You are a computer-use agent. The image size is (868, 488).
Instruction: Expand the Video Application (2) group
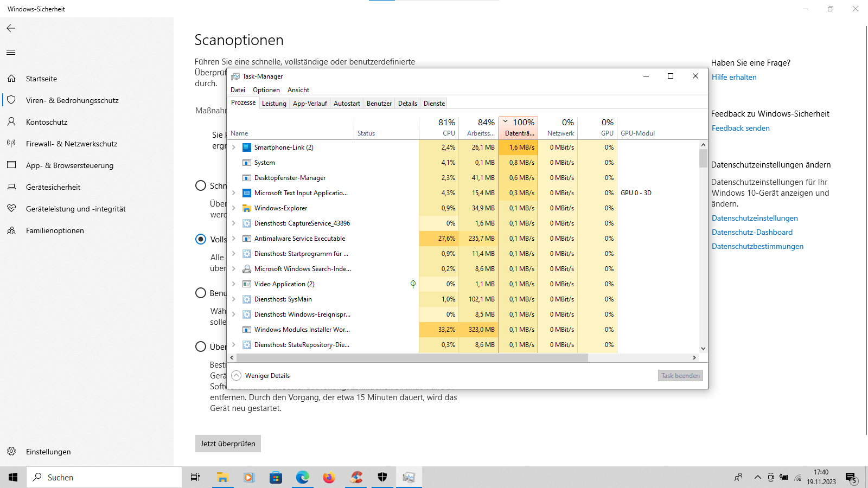point(234,284)
